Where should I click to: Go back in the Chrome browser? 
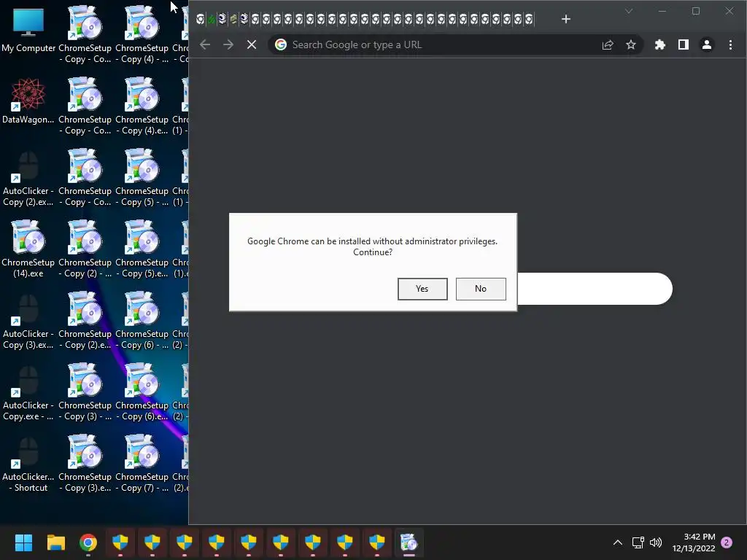205,44
